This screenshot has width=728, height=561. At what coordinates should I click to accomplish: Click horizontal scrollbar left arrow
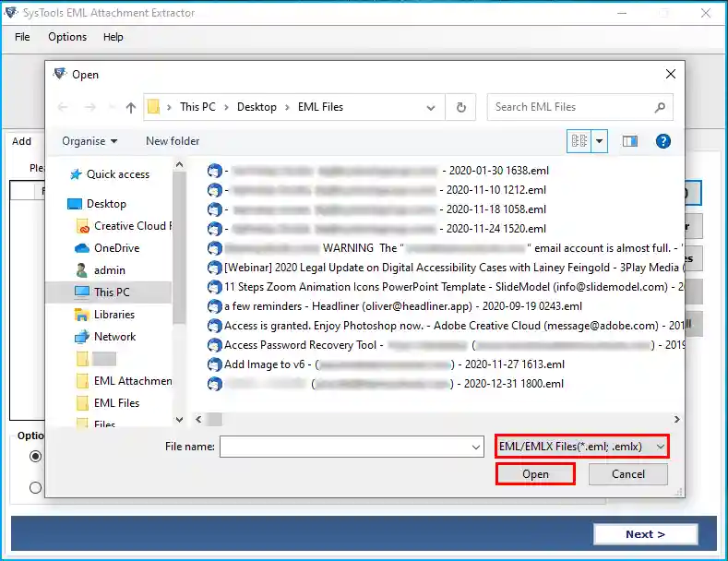[x=198, y=419]
